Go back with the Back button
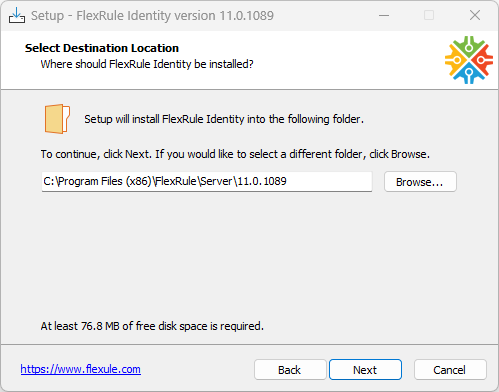499x392 pixels. tap(290, 369)
